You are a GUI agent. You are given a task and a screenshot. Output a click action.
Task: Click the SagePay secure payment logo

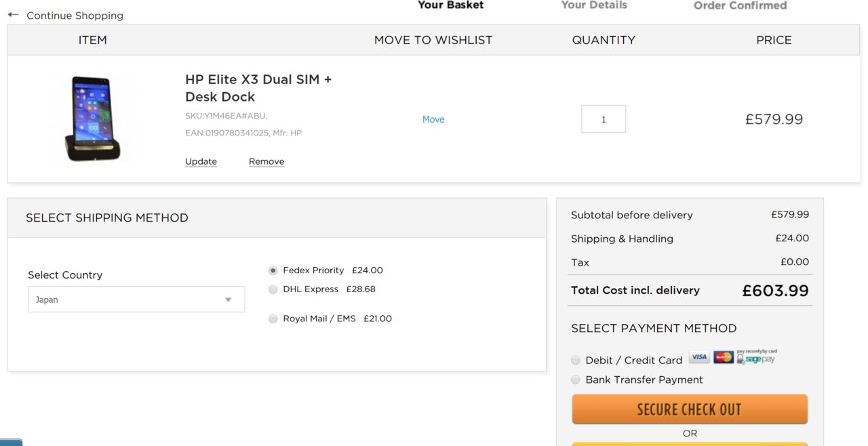coord(757,357)
